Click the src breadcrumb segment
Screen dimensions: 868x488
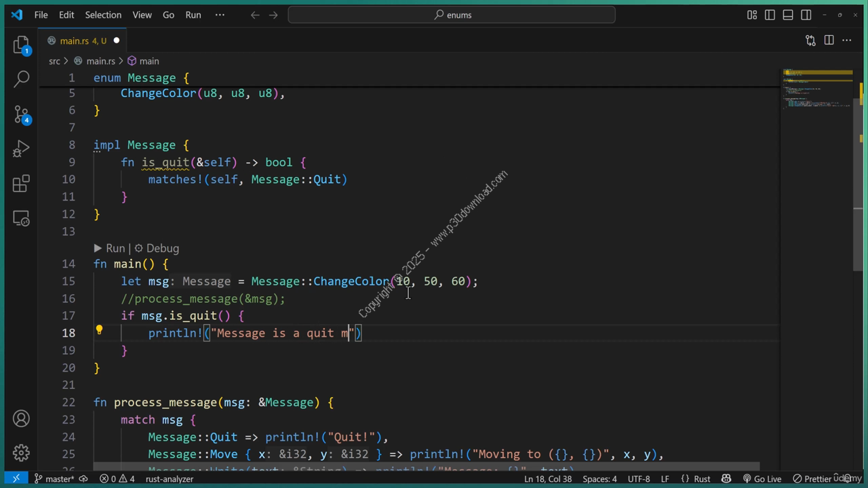click(54, 61)
